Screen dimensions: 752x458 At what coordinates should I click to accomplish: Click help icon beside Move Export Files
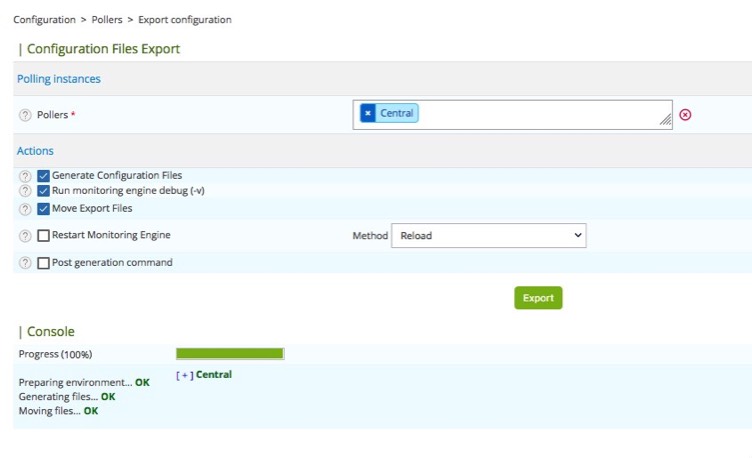[25, 209]
